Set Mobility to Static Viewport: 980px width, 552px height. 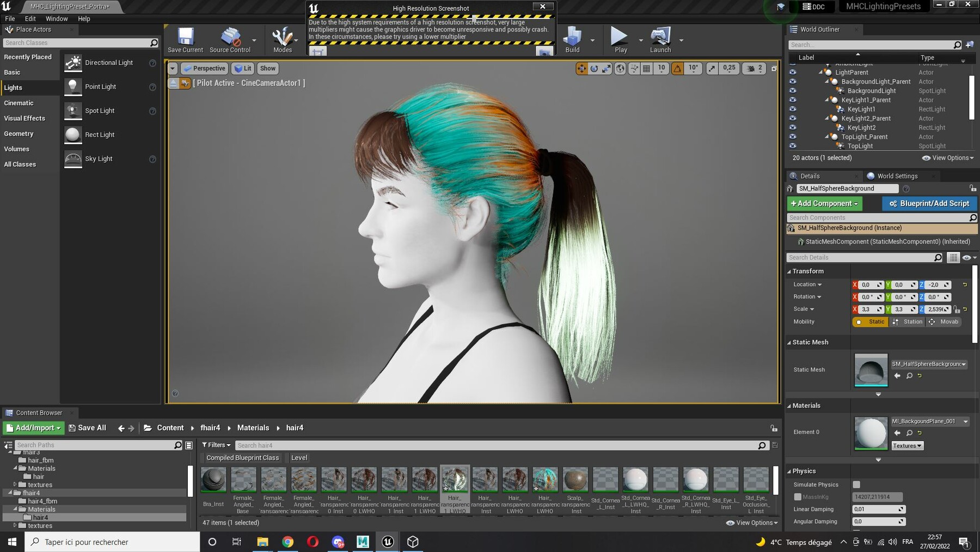[x=871, y=322]
